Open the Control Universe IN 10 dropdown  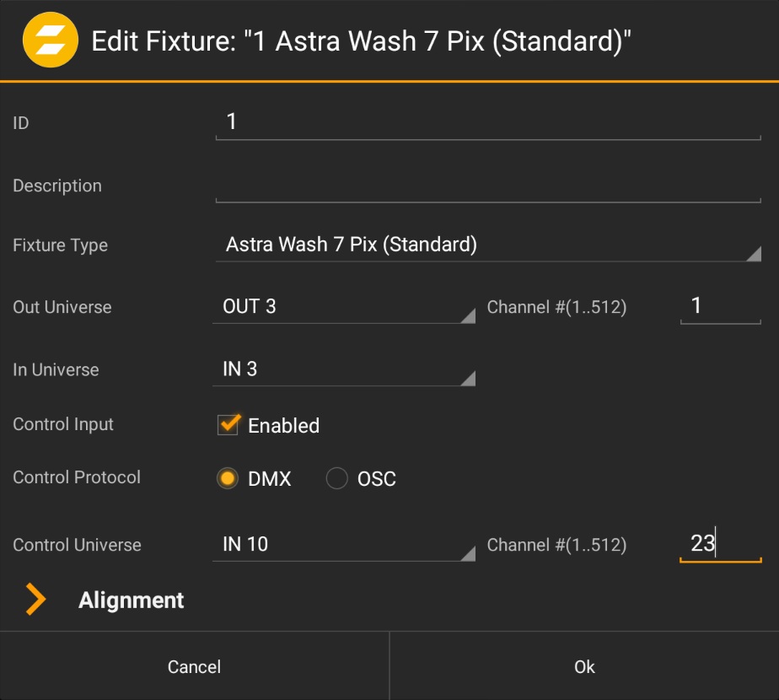343,545
